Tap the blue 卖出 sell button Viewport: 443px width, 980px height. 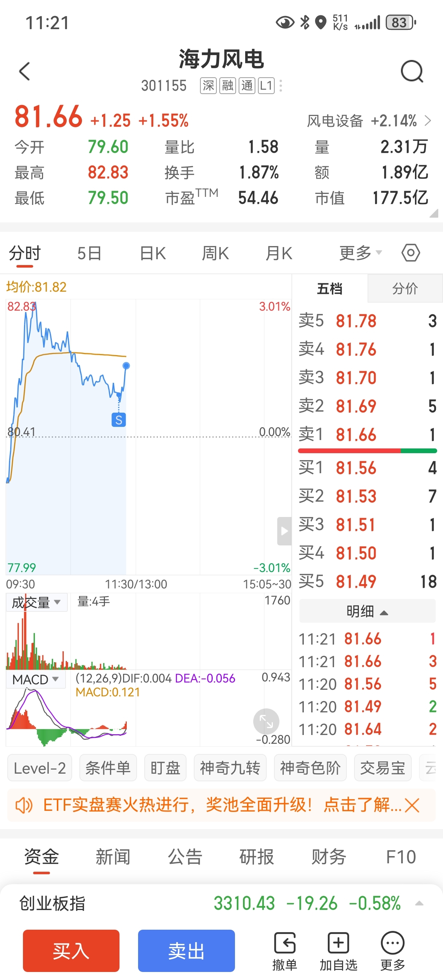tap(186, 951)
